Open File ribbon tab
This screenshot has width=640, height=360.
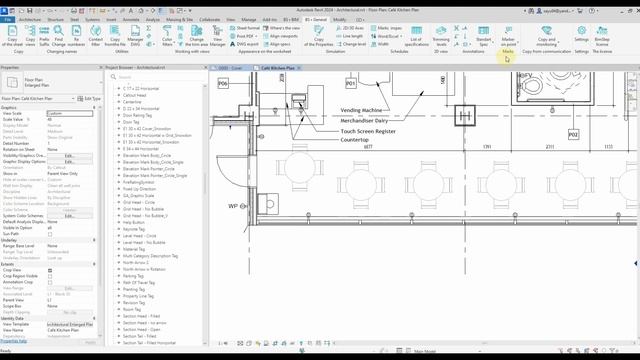click(x=8, y=20)
